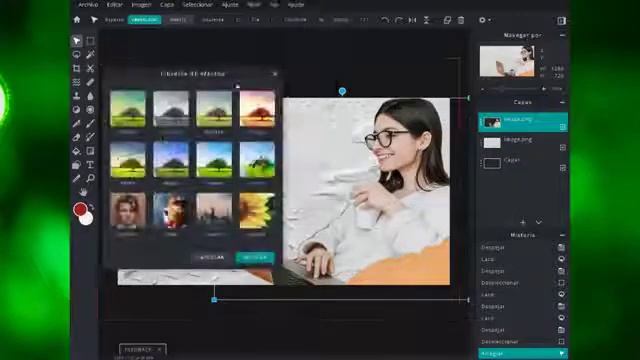Select the Blur droplet tool

point(90,96)
